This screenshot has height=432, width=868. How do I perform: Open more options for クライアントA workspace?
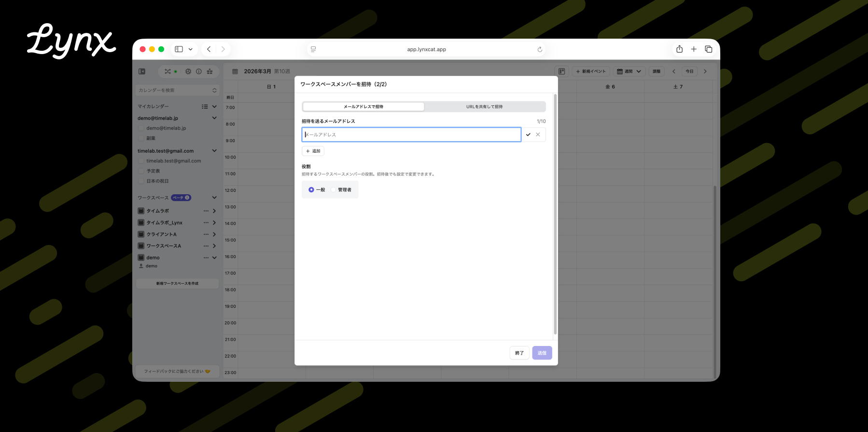(206, 234)
